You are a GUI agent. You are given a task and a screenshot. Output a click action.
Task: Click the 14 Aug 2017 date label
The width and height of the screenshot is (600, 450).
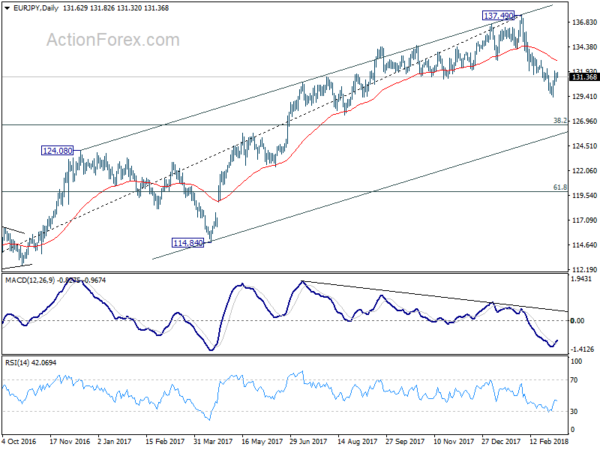tap(357, 441)
